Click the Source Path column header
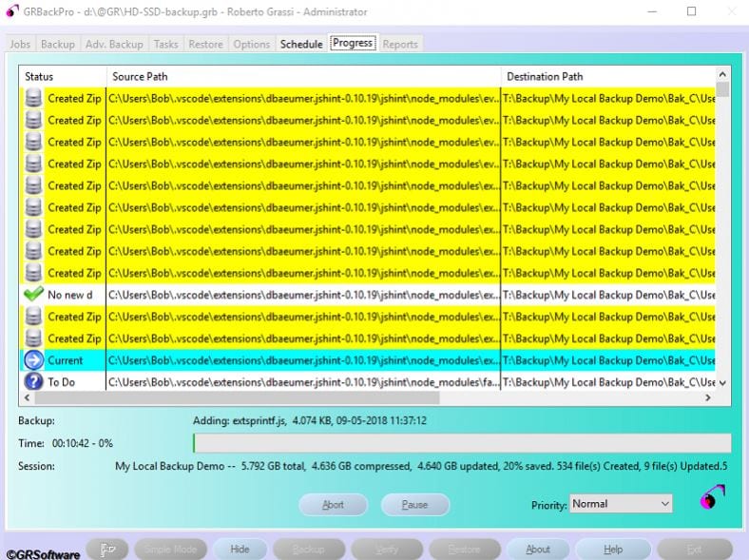The height and width of the screenshot is (560, 749). tap(304, 76)
